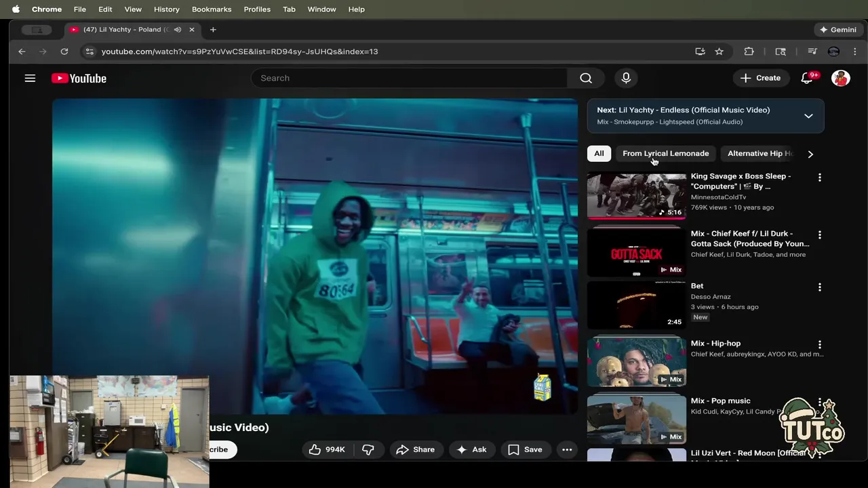The width and height of the screenshot is (868, 488).
Task: Open Gotta Sack mix thumbnail
Action: tap(636, 252)
